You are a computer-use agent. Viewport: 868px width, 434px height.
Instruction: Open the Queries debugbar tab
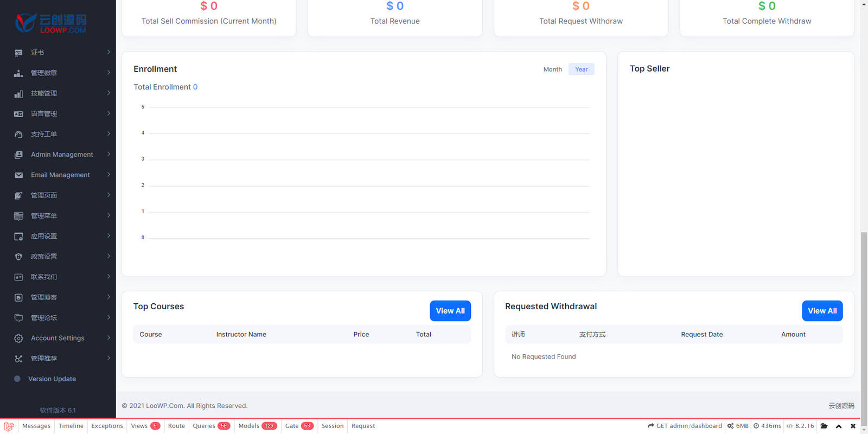212,426
